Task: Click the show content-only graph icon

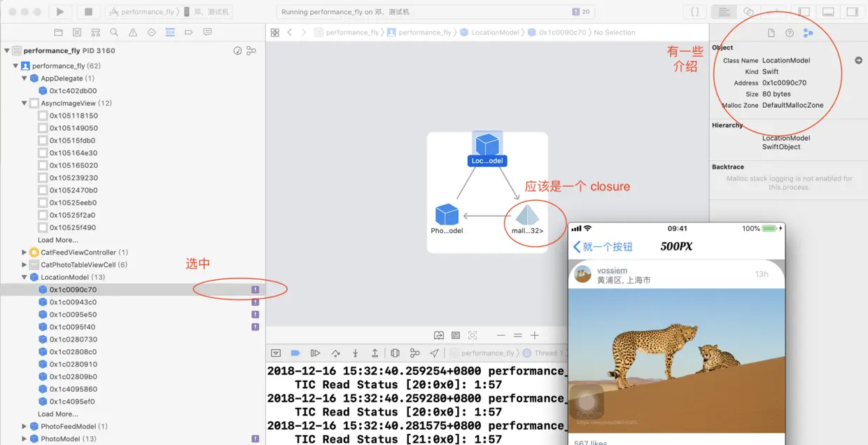Action: pyautogui.click(x=456, y=335)
